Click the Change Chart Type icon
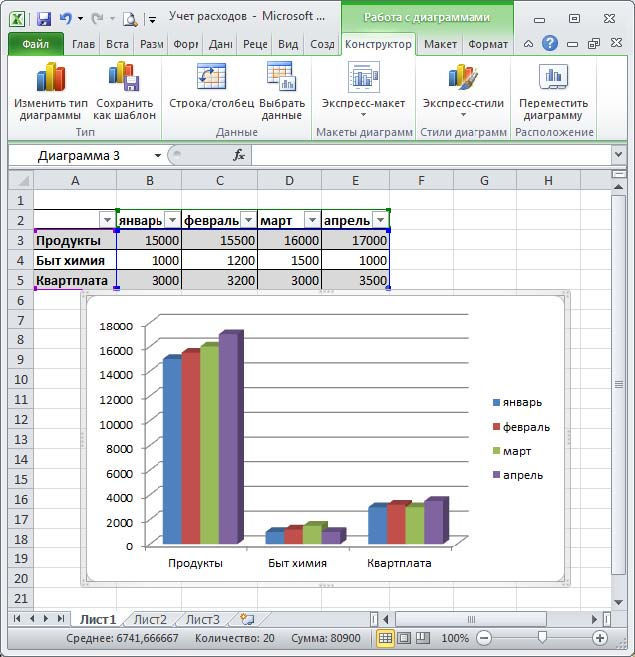This screenshot has width=635, height=657. pyautogui.click(x=50, y=77)
